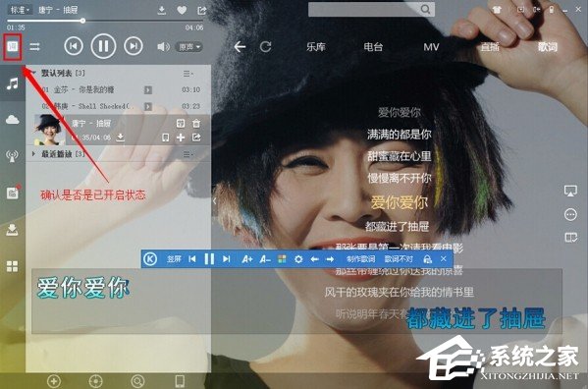
Task: Skip to the previous song in main player
Action: pos(74,46)
